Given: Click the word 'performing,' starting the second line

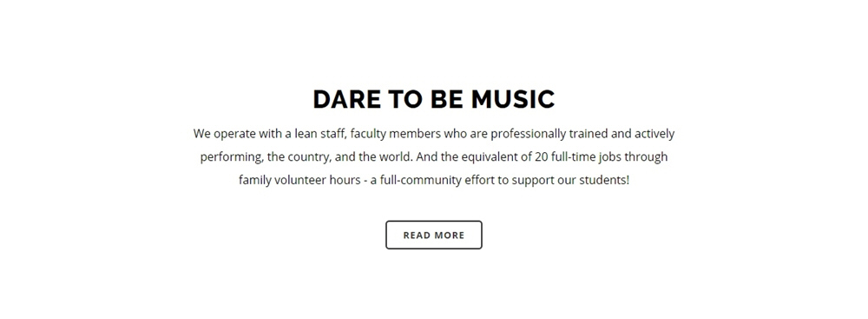Looking at the screenshot, I should click(x=232, y=157).
